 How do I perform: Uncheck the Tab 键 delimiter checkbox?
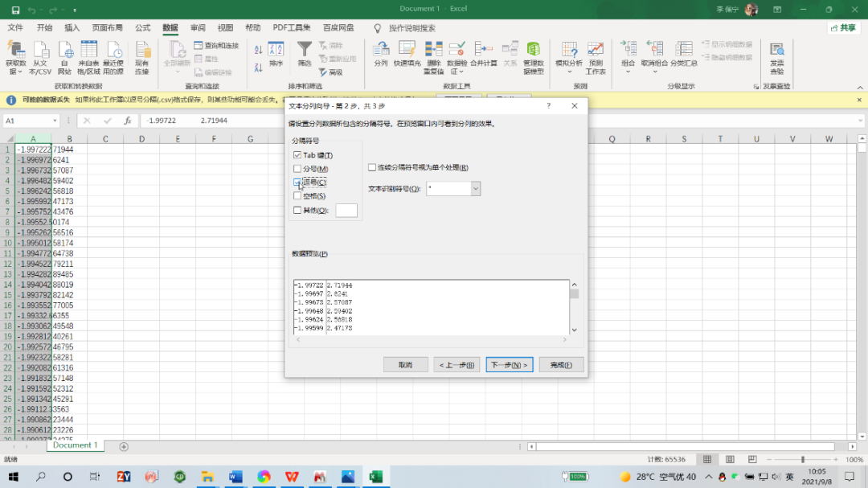click(x=297, y=155)
